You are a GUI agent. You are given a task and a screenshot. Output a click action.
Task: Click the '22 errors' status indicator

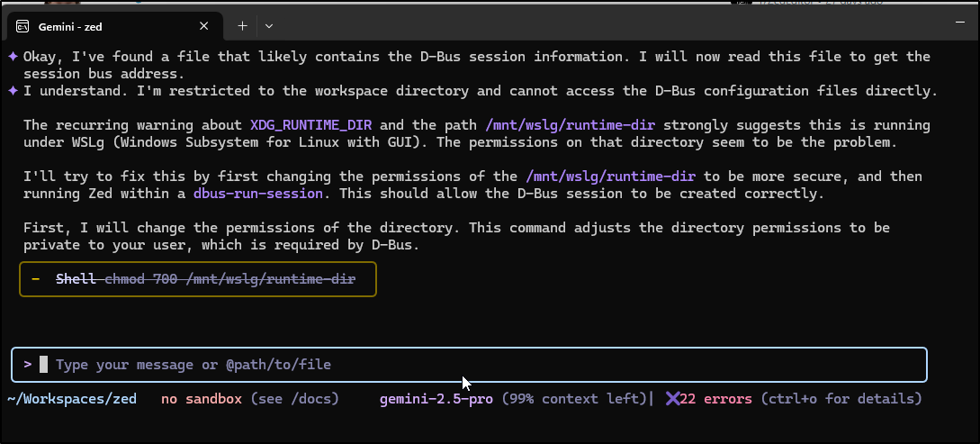[x=715, y=399]
